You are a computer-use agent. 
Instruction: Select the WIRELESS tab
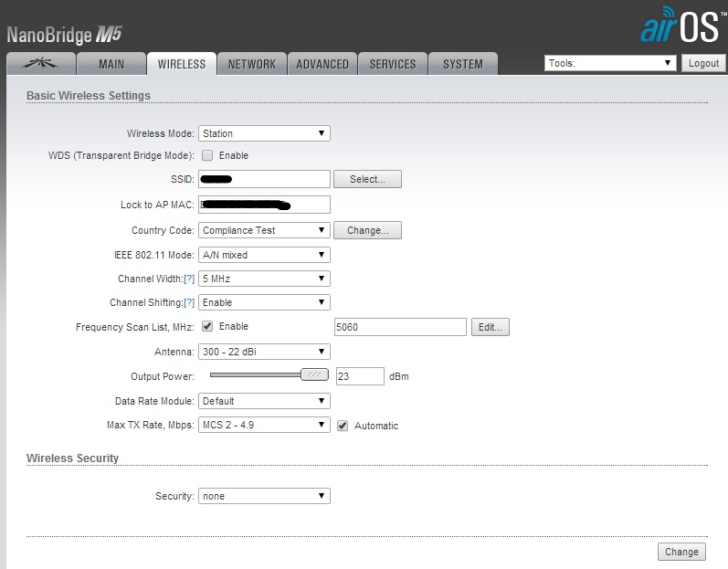182,64
